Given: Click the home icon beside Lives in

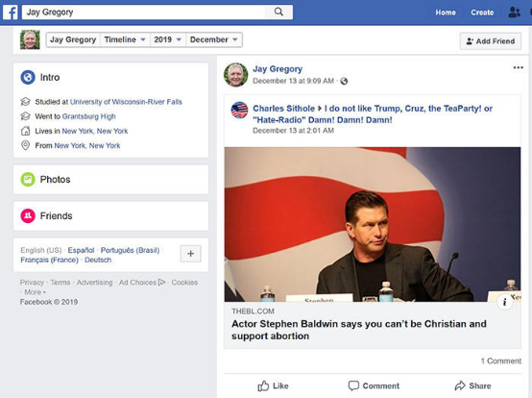Looking at the screenshot, I should (x=25, y=131).
